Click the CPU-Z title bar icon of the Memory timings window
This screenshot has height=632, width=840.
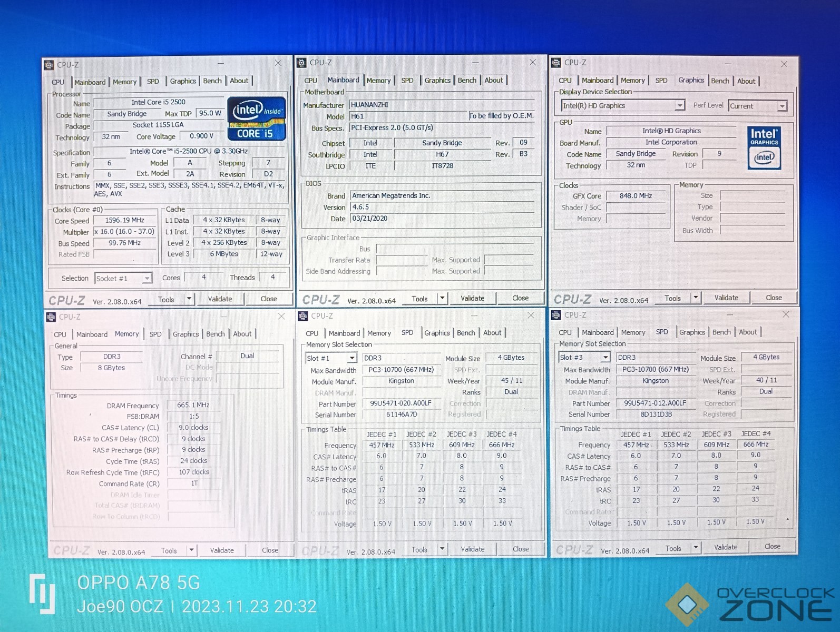[x=51, y=317]
